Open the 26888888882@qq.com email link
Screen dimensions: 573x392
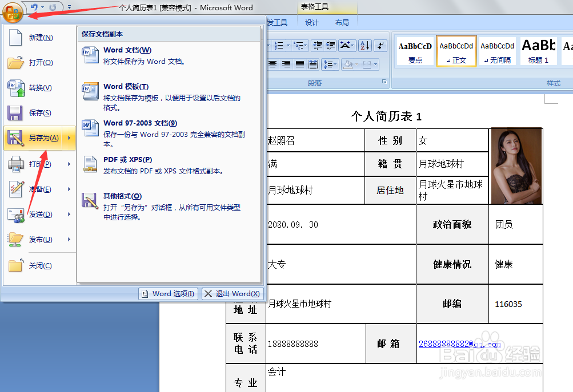click(460, 344)
